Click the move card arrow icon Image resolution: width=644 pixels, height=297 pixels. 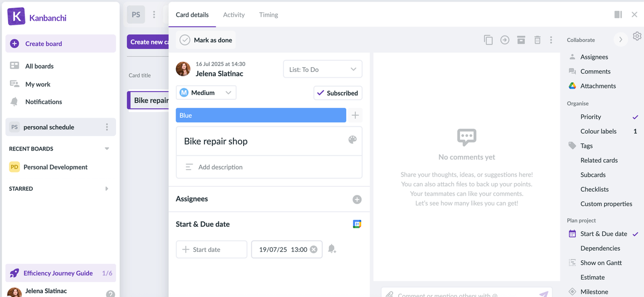pyautogui.click(x=504, y=40)
